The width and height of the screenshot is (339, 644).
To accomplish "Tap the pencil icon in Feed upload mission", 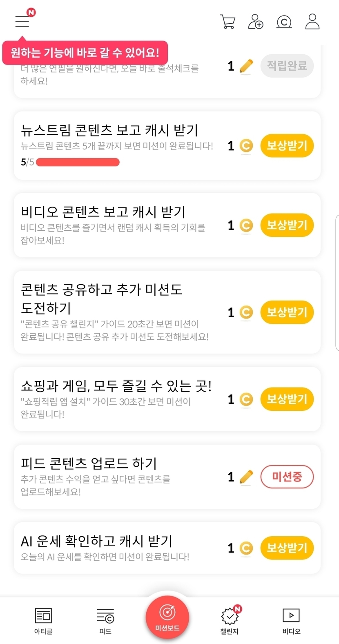I will click(246, 477).
